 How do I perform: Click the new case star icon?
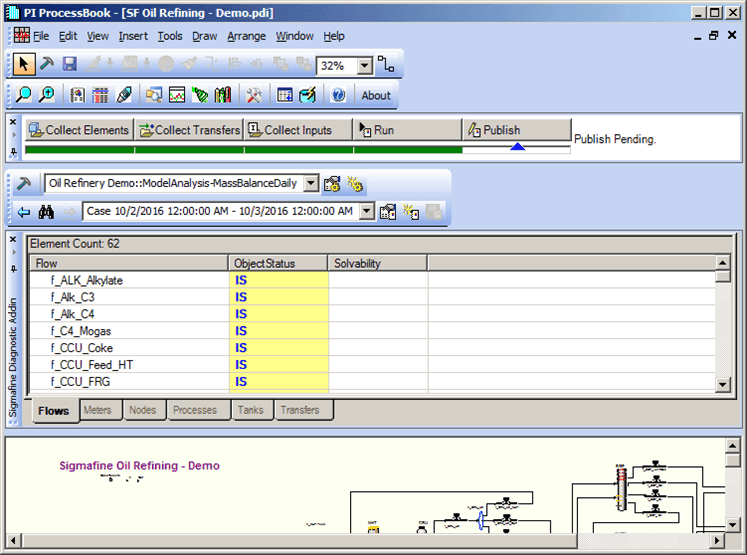[x=411, y=212]
